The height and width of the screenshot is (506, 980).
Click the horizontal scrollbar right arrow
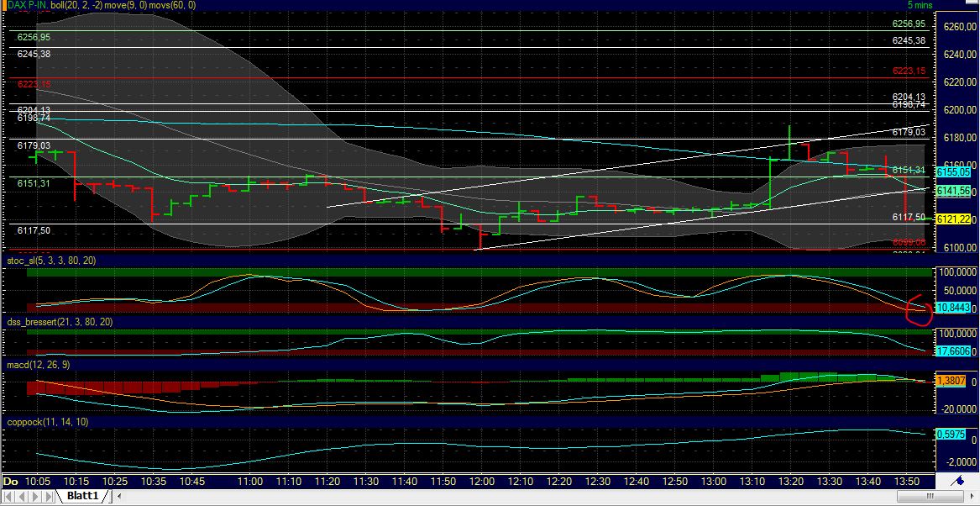[x=973, y=496]
